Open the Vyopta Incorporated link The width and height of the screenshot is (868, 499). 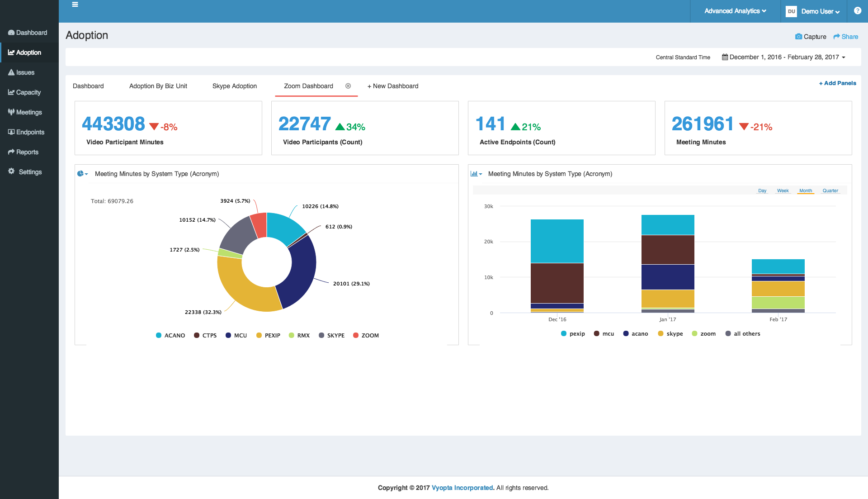[x=462, y=488]
